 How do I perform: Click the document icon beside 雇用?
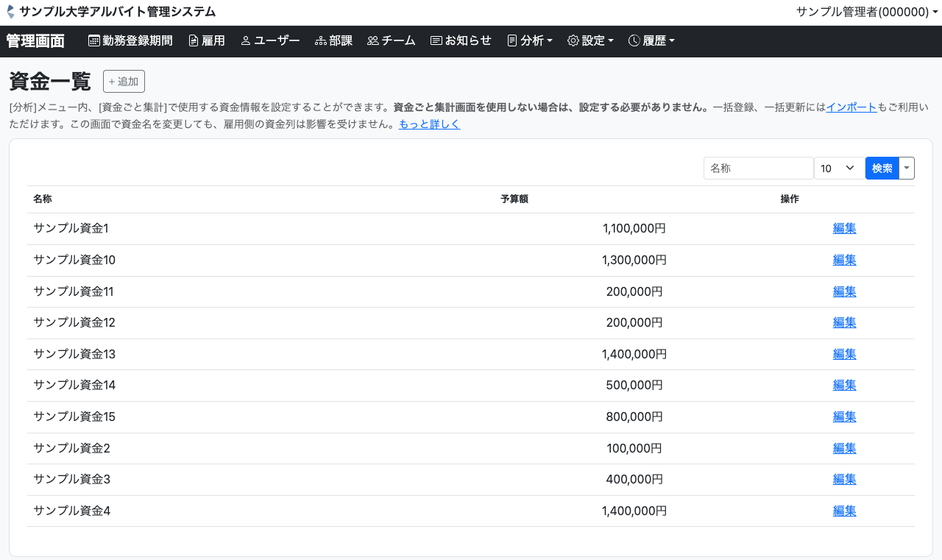pyautogui.click(x=194, y=41)
